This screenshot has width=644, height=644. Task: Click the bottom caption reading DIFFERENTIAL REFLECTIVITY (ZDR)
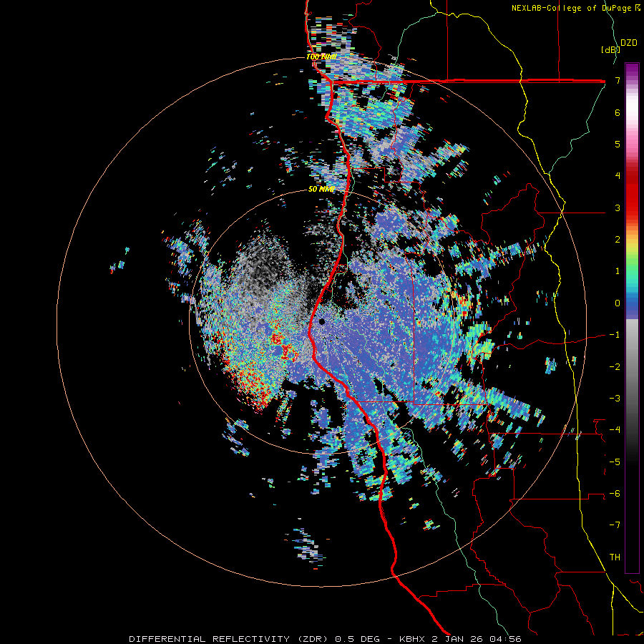pyautogui.click(x=228, y=639)
